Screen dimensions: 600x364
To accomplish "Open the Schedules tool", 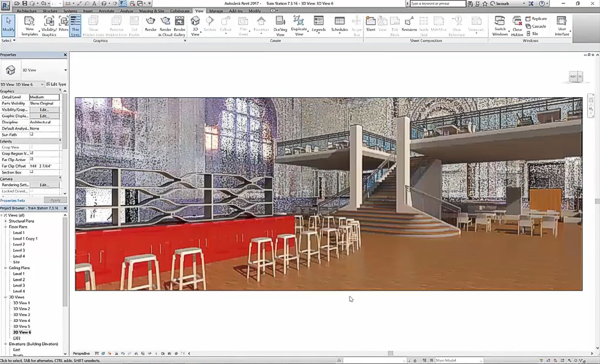I will click(x=339, y=24).
